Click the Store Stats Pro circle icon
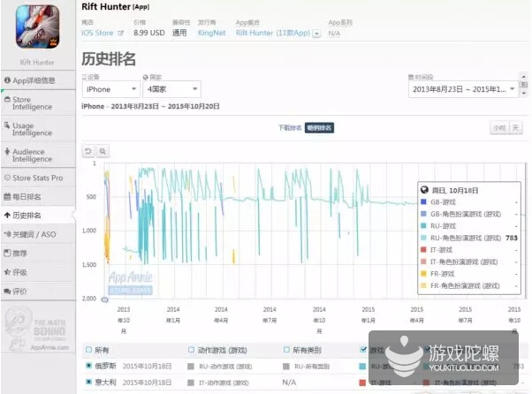This screenshot has height=394, width=532. click(x=7, y=178)
